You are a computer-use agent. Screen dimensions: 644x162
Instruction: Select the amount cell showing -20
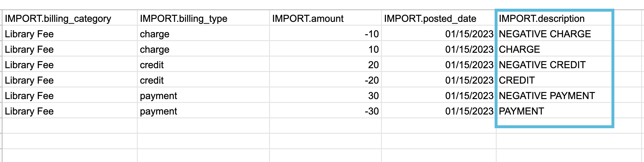(325, 80)
